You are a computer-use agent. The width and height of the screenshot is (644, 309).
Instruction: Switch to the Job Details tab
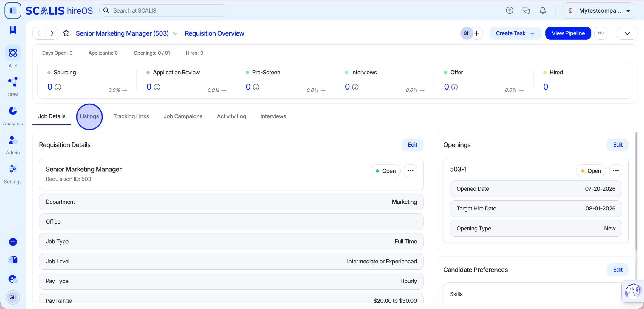52,116
